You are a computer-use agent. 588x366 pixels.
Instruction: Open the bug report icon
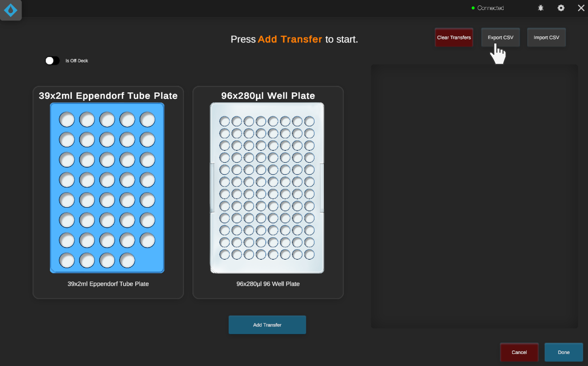541,8
